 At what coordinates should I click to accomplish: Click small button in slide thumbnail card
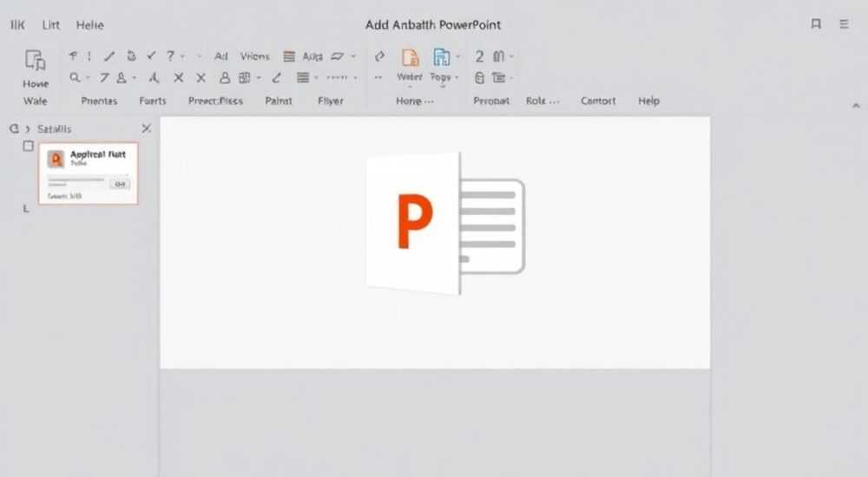tap(119, 184)
